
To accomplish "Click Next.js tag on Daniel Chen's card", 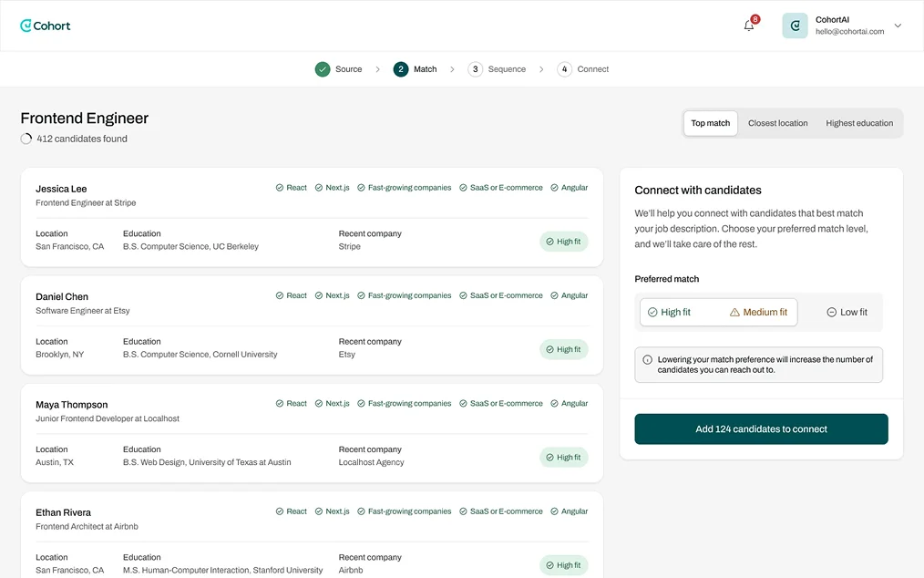I will pyautogui.click(x=333, y=295).
